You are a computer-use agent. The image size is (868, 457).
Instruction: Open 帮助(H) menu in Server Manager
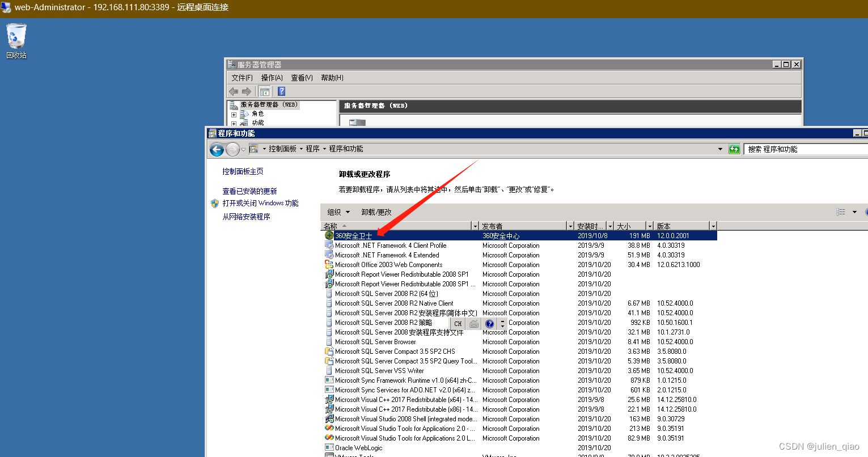(332, 78)
